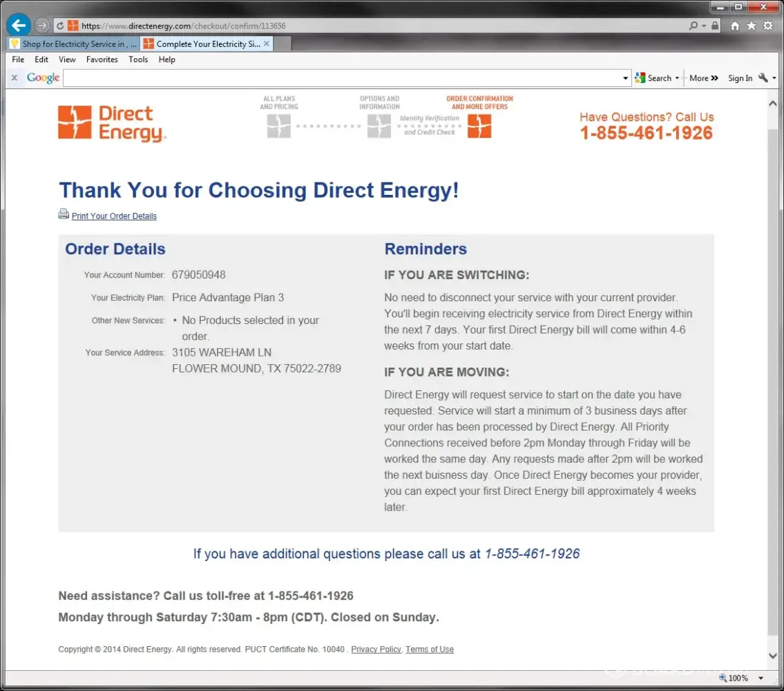
Task: Click the address bar search magnifier icon
Action: point(693,26)
